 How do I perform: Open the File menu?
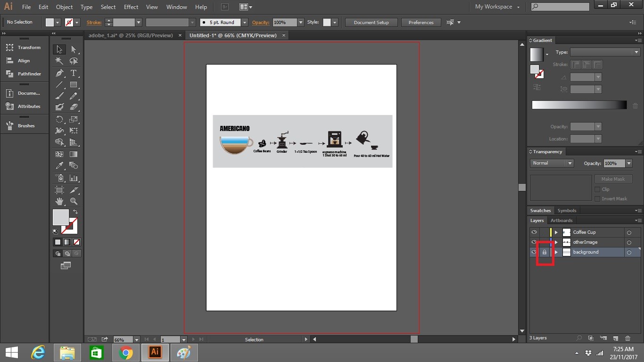click(26, 7)
